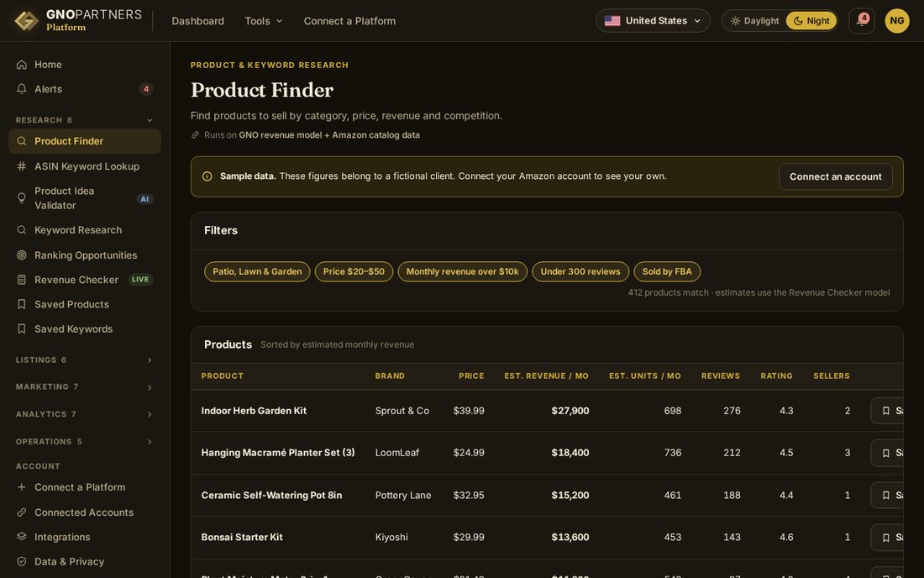Click the Data & Privacy shield icon

coord(22,562)
